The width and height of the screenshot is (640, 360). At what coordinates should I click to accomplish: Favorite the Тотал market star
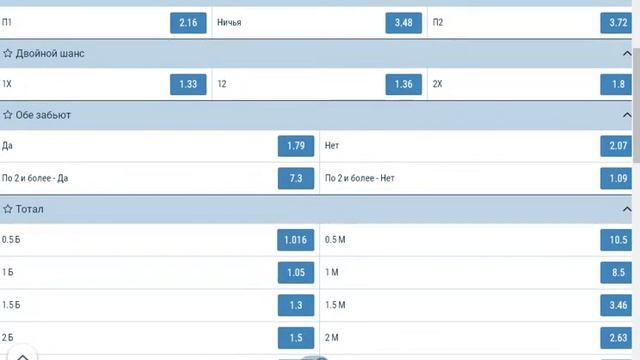pyautogui.click(x=8, y=209)
